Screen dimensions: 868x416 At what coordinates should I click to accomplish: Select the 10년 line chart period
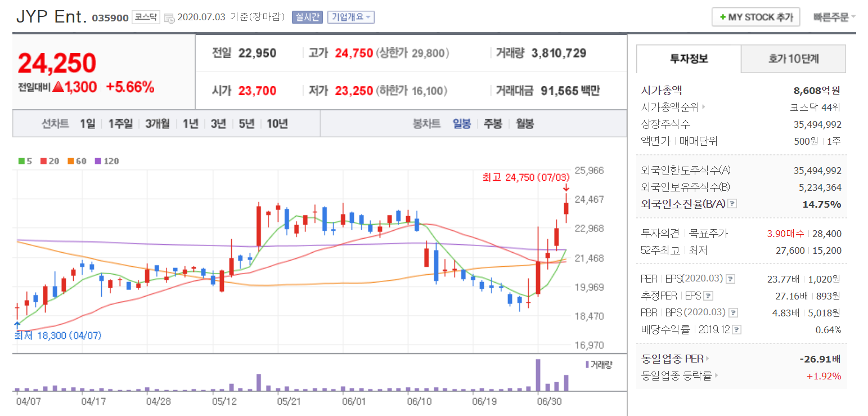[277, 124]
